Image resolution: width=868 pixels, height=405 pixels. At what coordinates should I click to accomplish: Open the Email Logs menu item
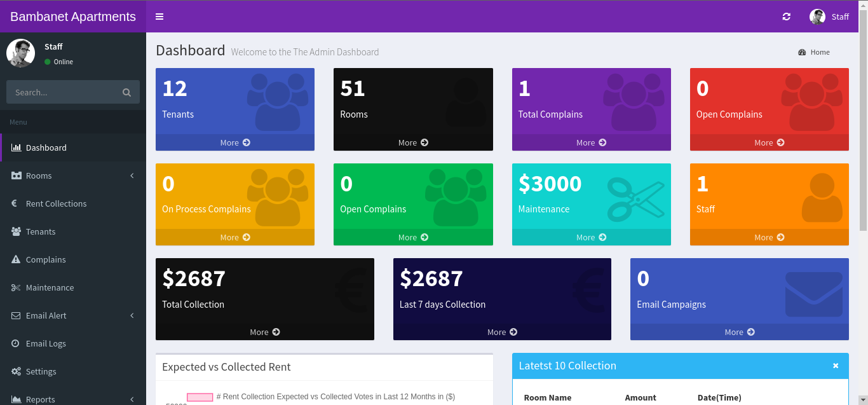73,343
